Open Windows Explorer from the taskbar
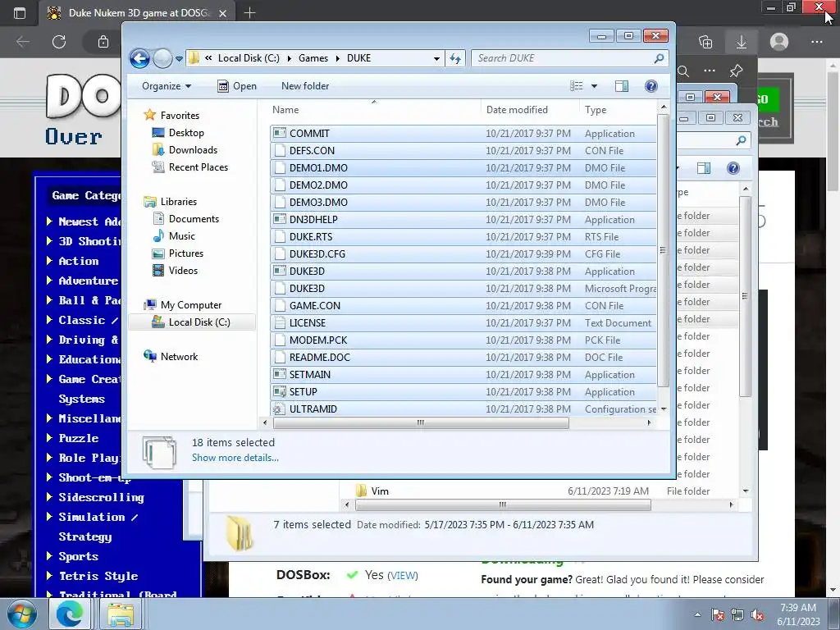 tap(121, 614)
